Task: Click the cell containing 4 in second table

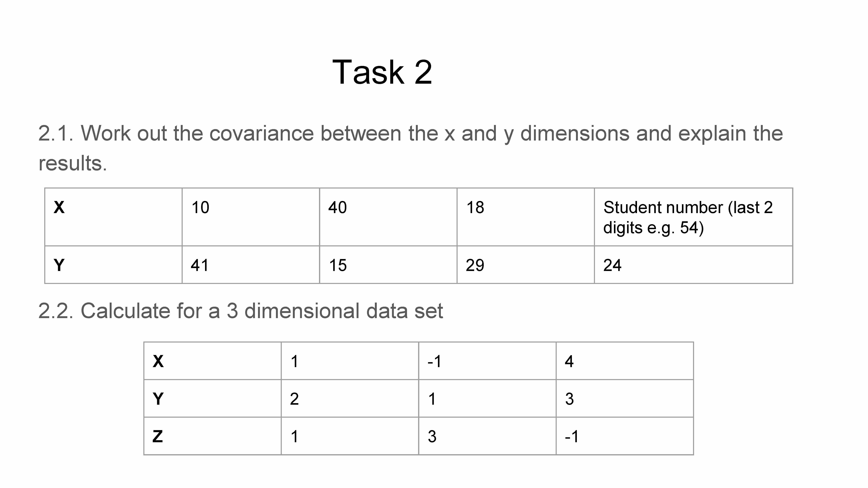Action: (624, 361)
